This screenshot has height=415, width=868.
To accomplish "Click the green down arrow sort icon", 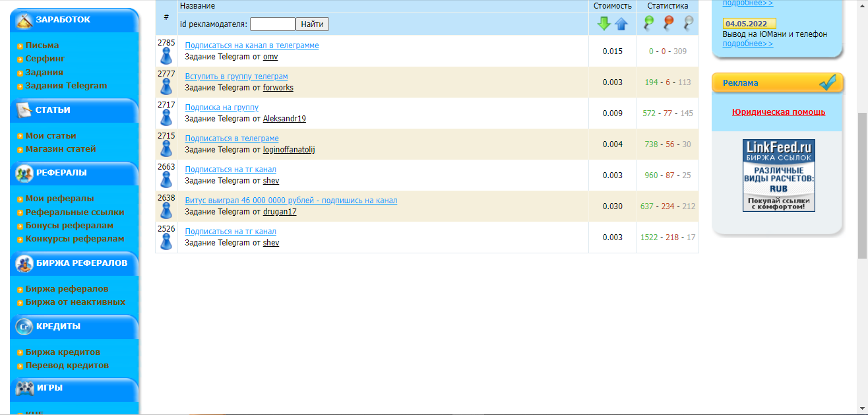I will click(x=604, y=24).
